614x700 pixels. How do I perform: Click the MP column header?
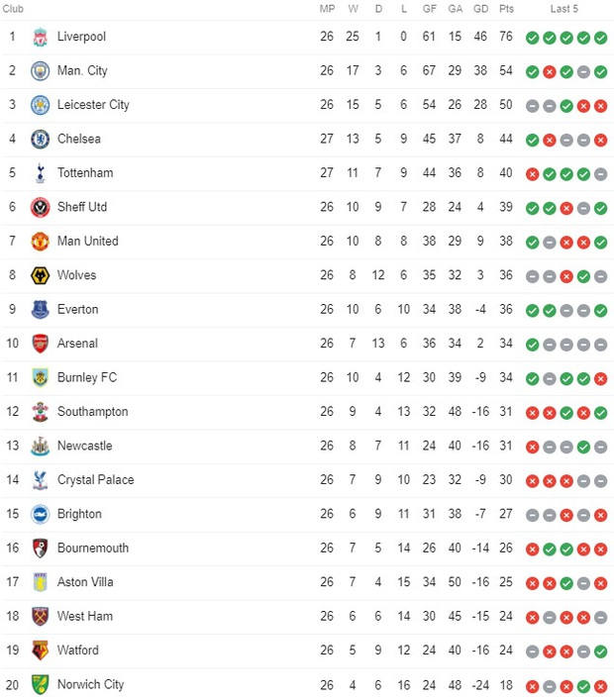[x=327, y=9]
